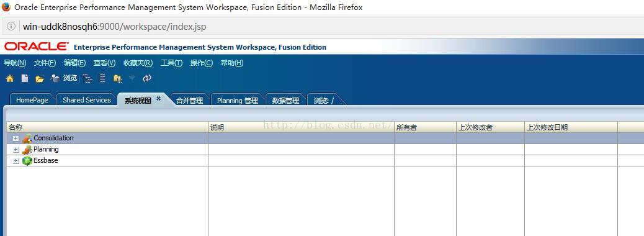644x236 pixels.
Task: Click the Home toolbar icon
Action: (x=9, y=78)
